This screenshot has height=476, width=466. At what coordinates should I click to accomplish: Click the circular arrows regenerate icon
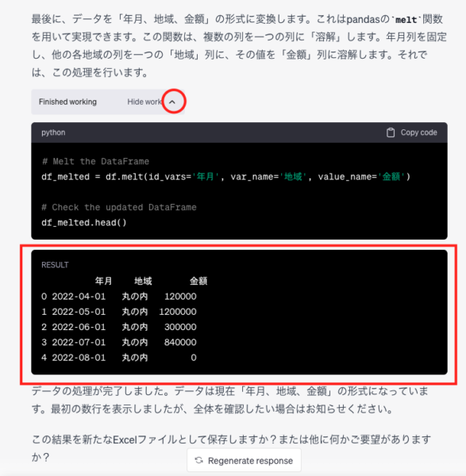click(199, 460)
